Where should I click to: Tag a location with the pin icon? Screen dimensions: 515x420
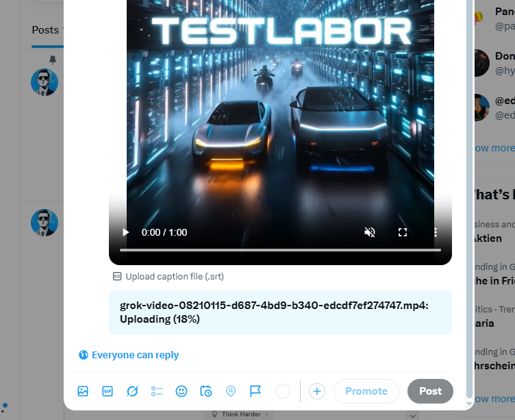click(x=231, y=391)
